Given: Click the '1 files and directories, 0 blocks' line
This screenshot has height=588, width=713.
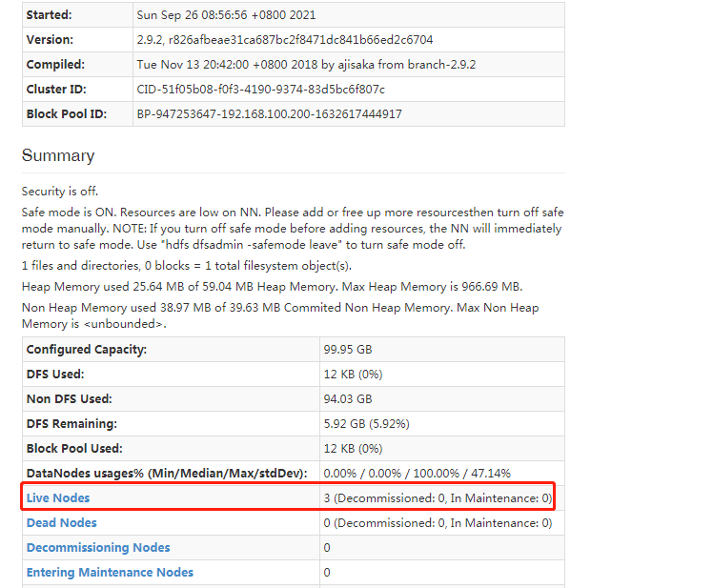Looking at the screenshot, I should click(x=187, y=266).
